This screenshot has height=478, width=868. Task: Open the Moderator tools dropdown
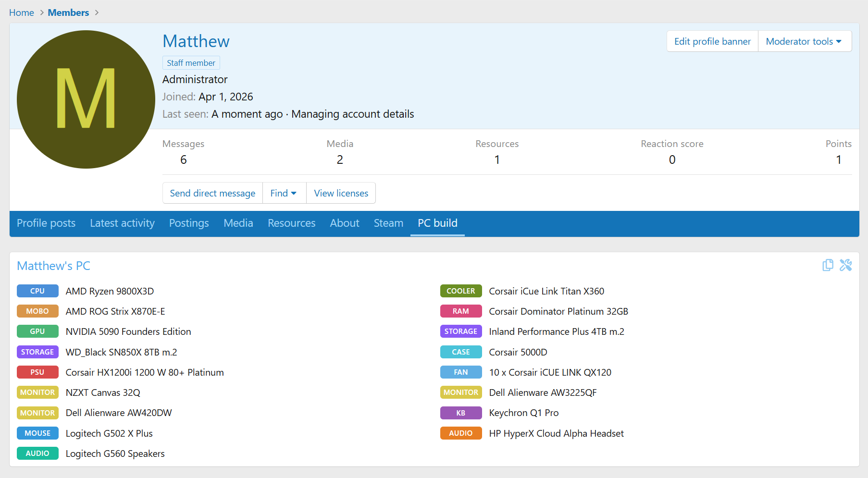[x=804, y=41]
